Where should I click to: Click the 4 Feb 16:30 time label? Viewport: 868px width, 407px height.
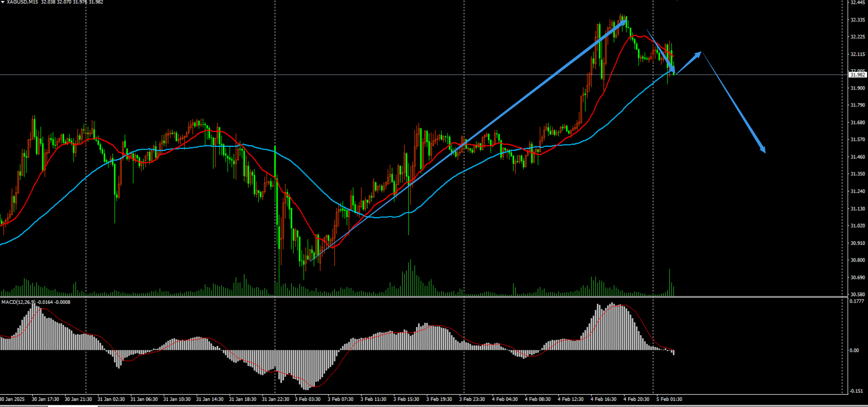tap(603, 399)
